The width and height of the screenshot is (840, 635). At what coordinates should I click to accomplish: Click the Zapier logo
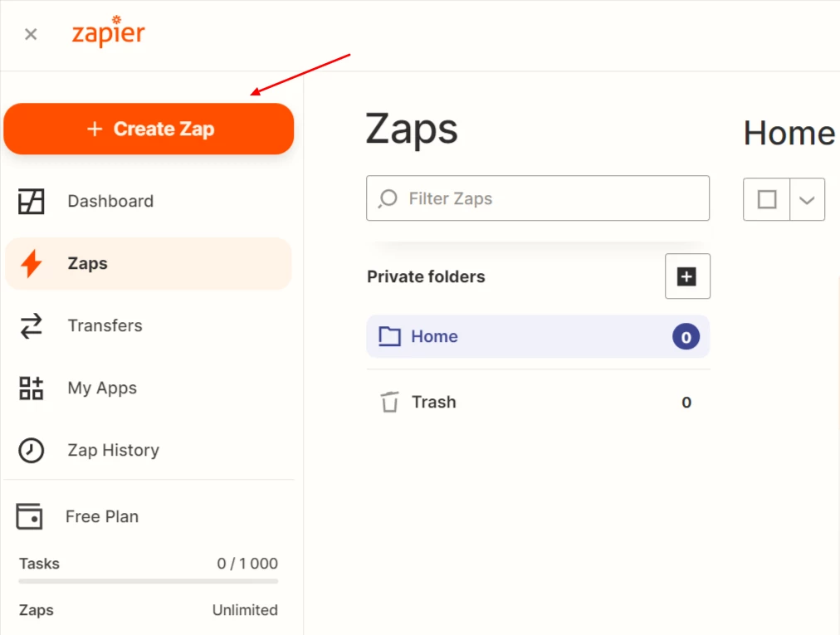(108, 32)
